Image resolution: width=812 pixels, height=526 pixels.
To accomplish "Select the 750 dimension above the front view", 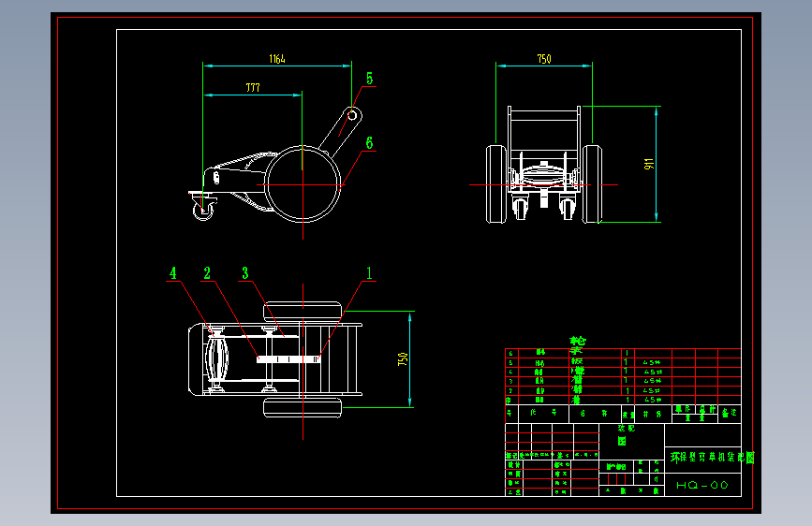I will point(544,59).
